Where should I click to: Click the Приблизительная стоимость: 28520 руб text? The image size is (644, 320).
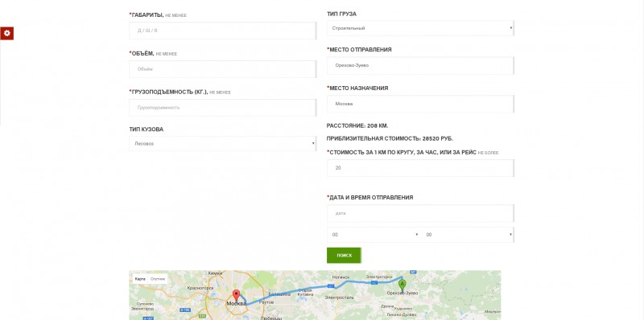(x=390, y=138)
